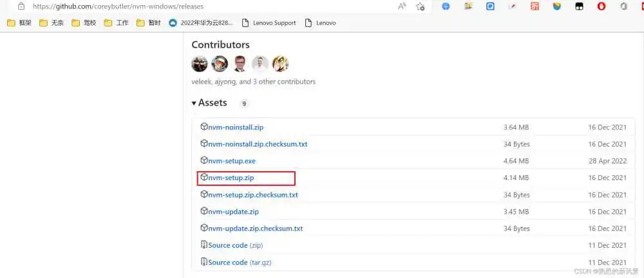Click the red Opera-style extension icon
The image size is (644, 278).
coord(601,6)
